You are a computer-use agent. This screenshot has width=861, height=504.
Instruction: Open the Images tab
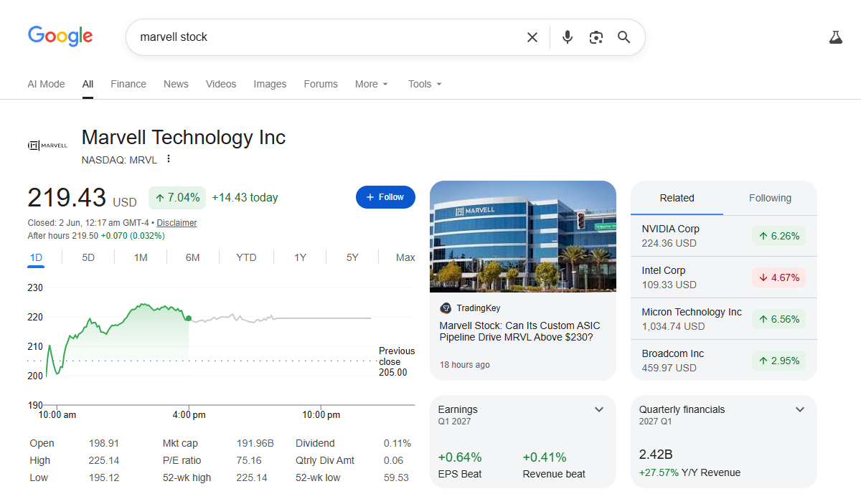click(x=270, y=84)
